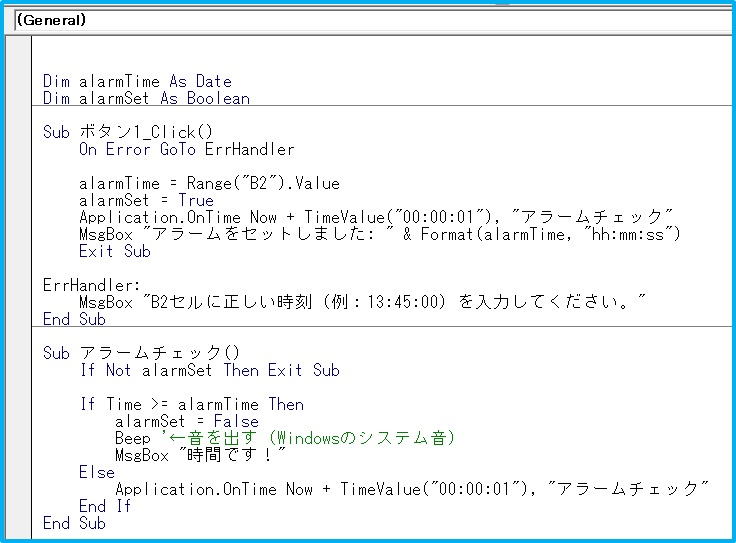Click the MsgBox '時間です！' line
736x543 pixels.
pos(200,455)
